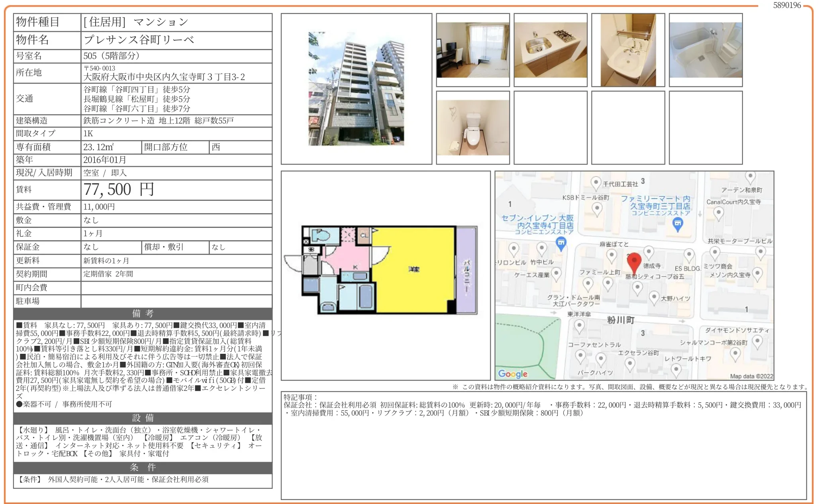Click the ケーエス産業 map pin
This screenshot has width=819, height=504.
[556, 274]
